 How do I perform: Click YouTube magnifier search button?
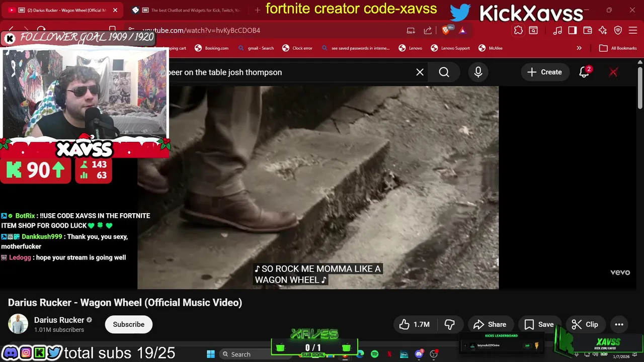(x=444, y=72)
